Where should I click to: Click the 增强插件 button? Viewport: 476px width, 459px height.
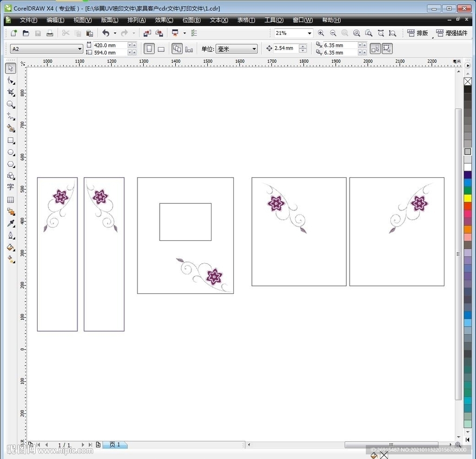tap(452, 33)
